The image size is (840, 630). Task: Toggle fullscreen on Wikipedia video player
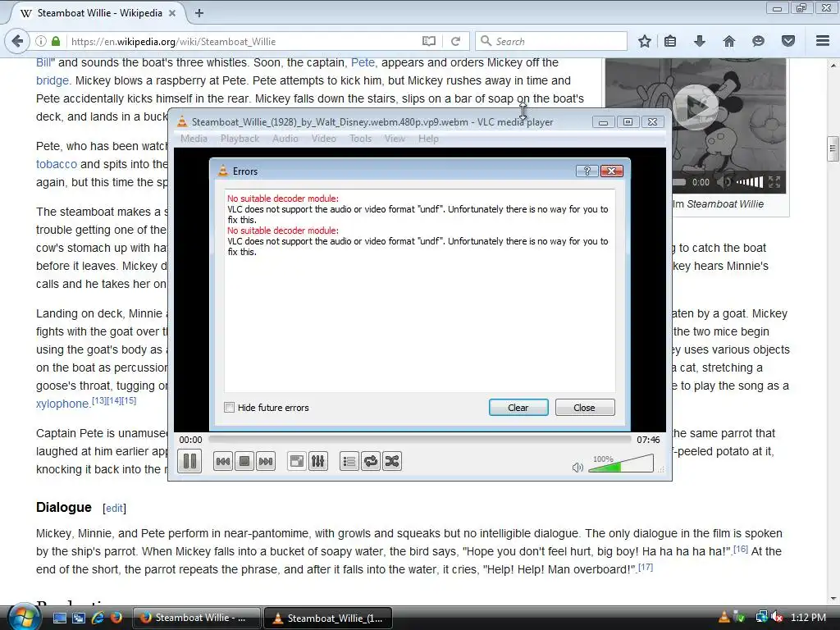coord(774,182)
